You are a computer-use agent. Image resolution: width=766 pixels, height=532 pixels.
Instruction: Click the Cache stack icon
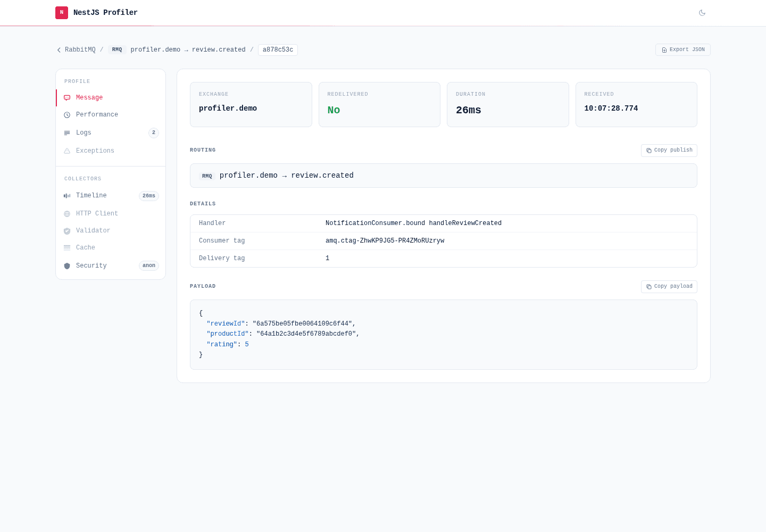67,248
